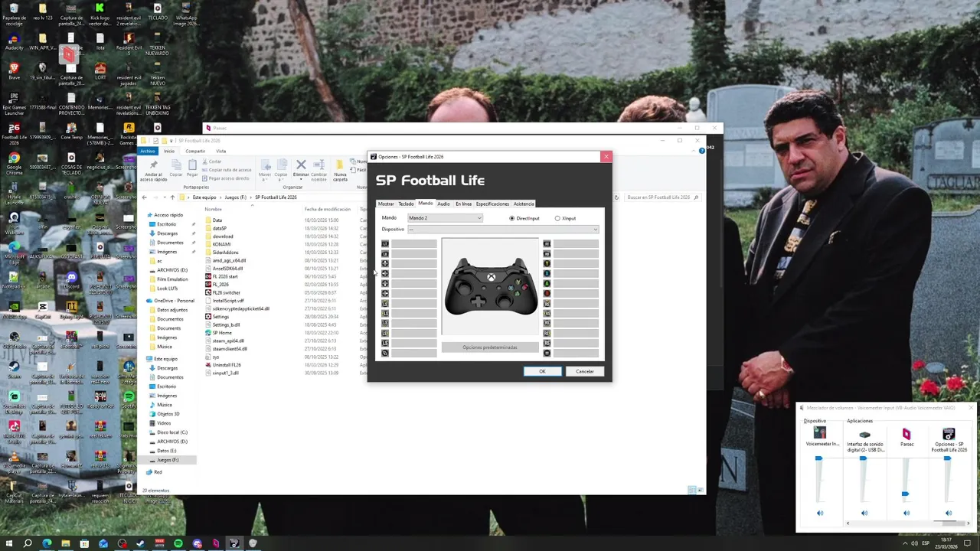Select Eliminar in Explorer ribbon
This screenshot has width=980, height=551.
(301, 170)
